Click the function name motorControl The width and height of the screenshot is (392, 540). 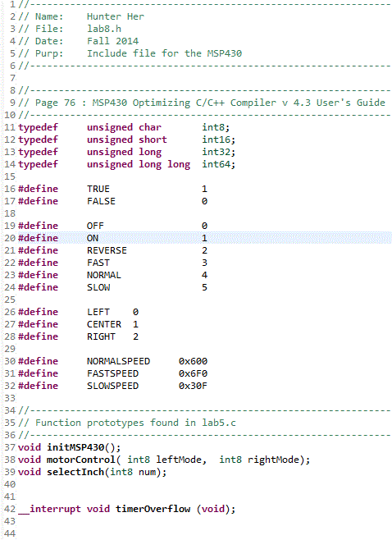(x=81, y=460)
